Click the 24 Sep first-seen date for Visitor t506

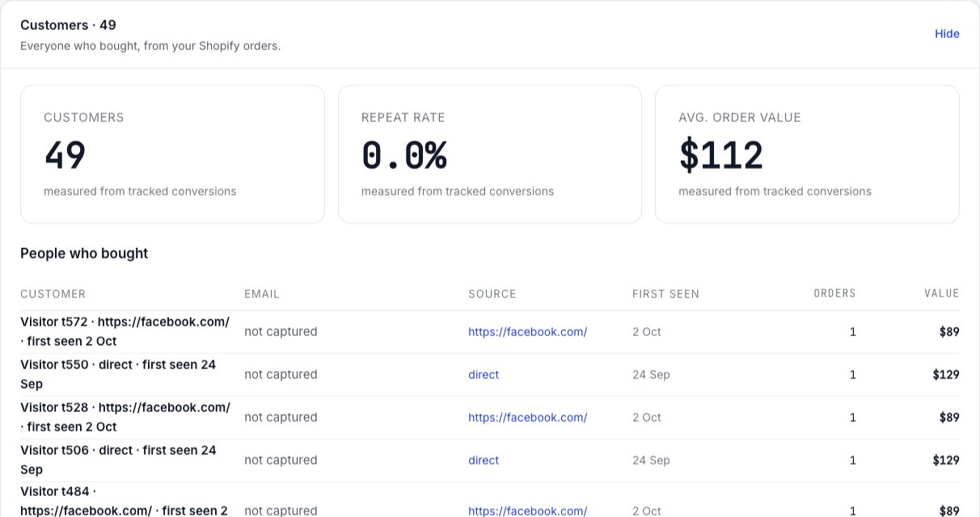tap(651, 460)
